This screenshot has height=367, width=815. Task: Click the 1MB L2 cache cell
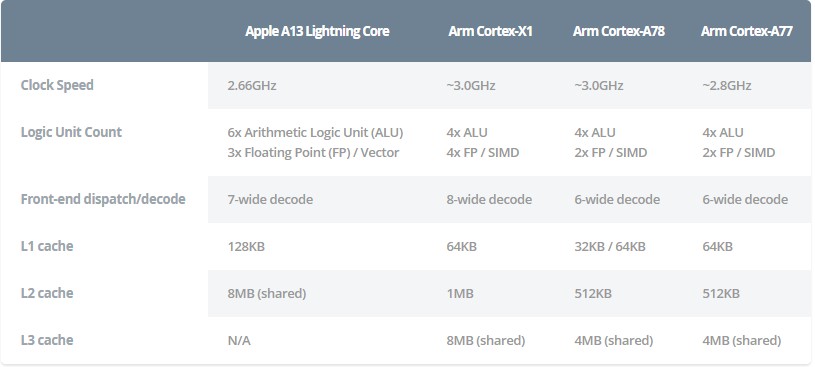point(460,294)
